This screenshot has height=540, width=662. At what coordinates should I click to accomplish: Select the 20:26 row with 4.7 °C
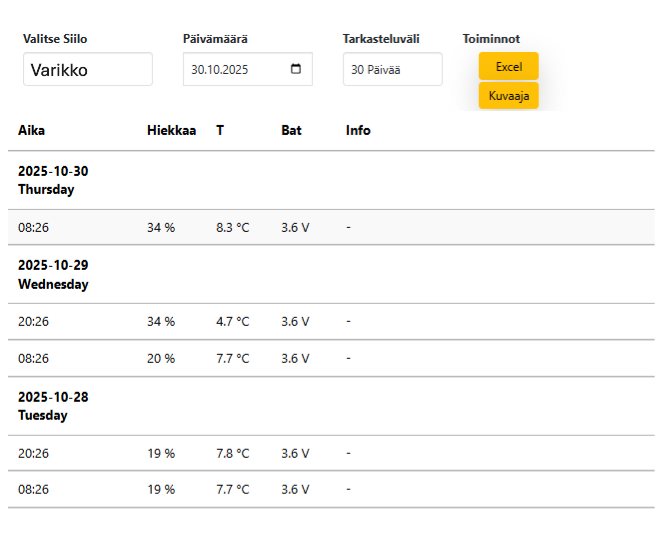330,321
